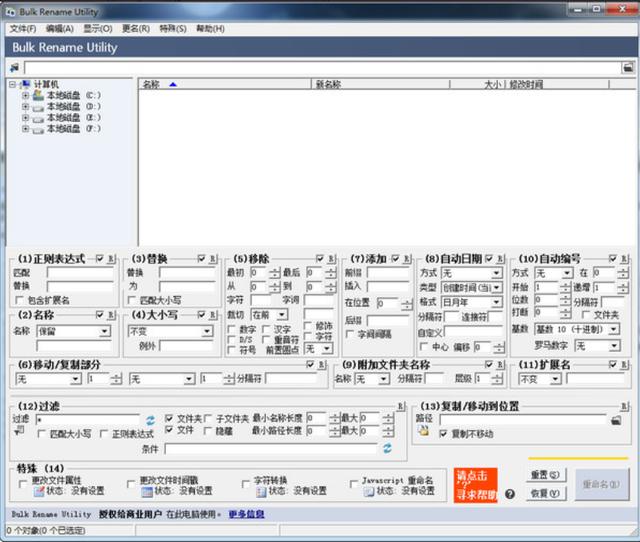640x542 pixels.
Task: Click the R reset icon of Extension section 11
Action: 624,365
